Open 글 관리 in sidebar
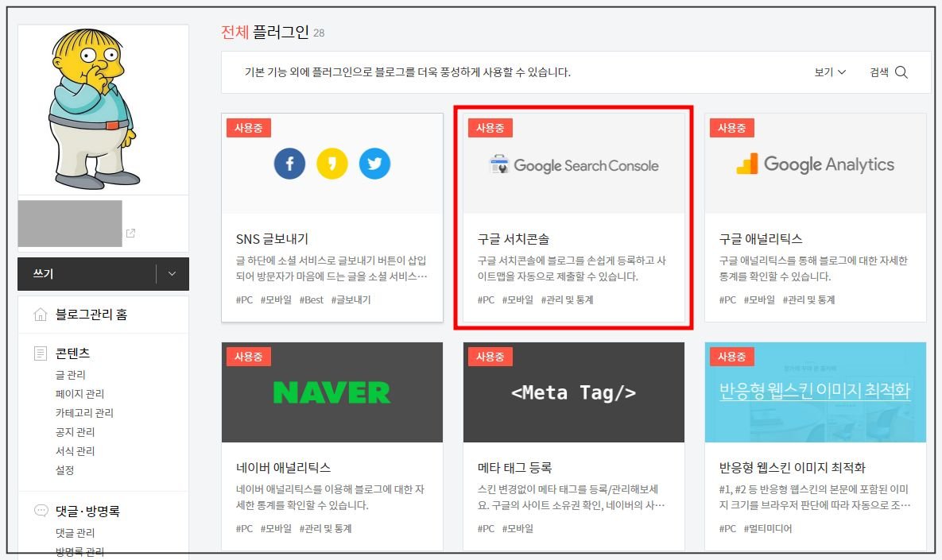942x560 pixels. point(70,375)
